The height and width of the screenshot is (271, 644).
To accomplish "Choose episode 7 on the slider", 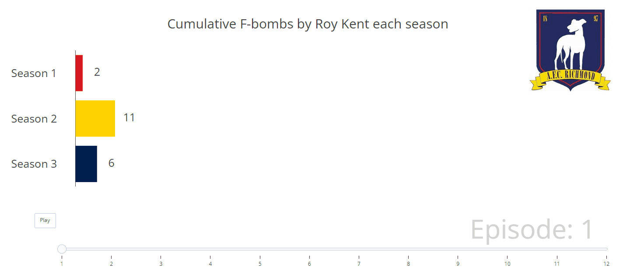I will coord(359,249).
